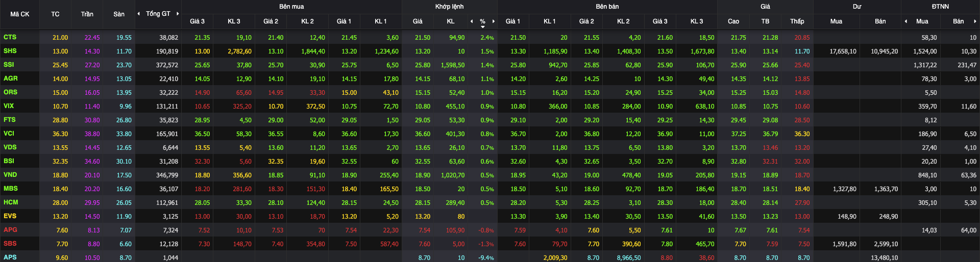Click the KL header under Khớp lệnh

pos(451,21)
